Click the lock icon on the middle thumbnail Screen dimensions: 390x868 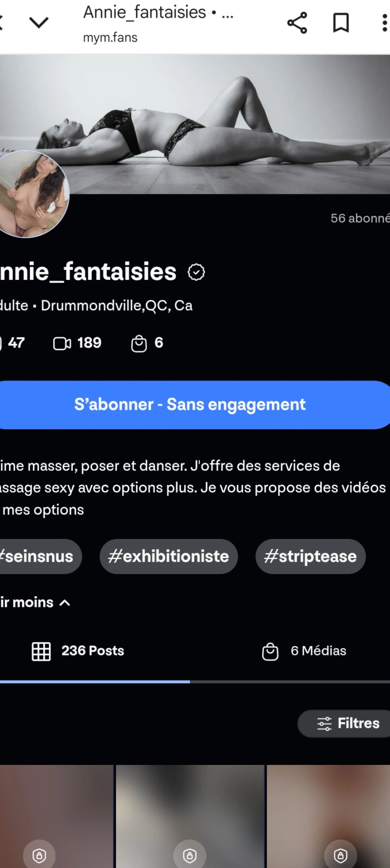pyautogui.click(x=190, y=856)
